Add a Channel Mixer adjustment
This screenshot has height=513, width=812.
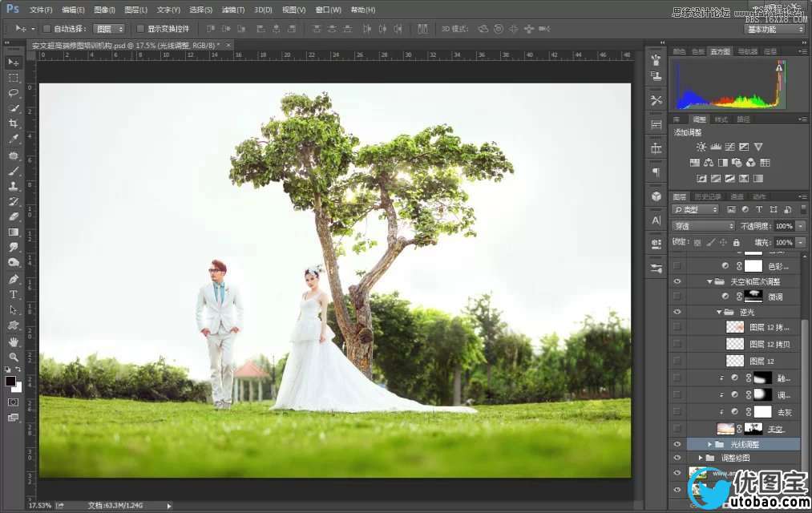click(x=751, y=163)
